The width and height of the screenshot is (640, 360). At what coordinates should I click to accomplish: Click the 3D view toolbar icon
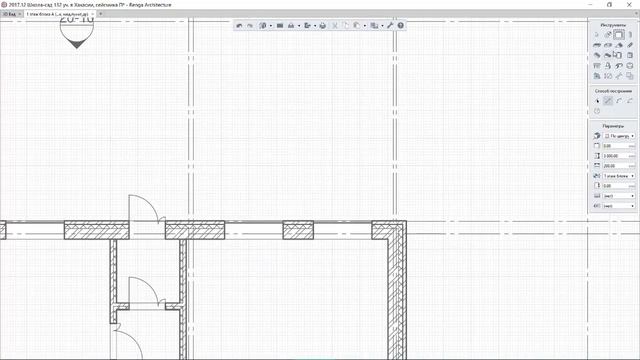(x=263, y=25)
